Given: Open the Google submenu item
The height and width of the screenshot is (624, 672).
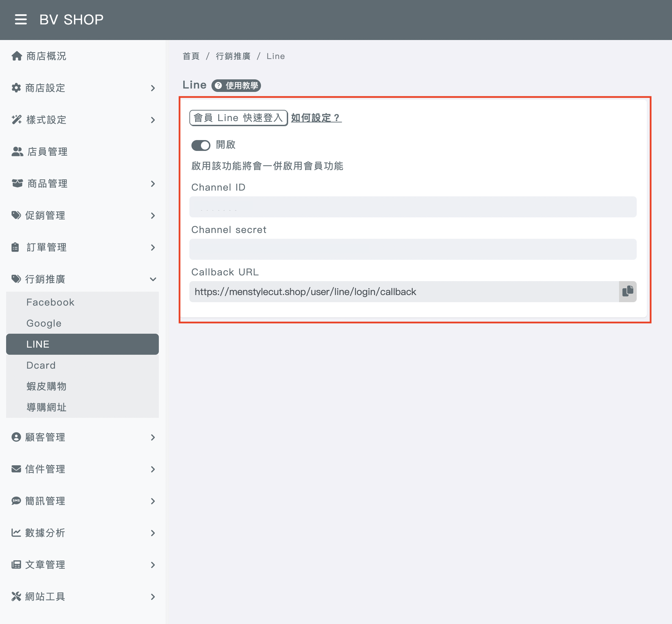Looking at the screenshot, I should pyautogui.click(x=82, y=323).
